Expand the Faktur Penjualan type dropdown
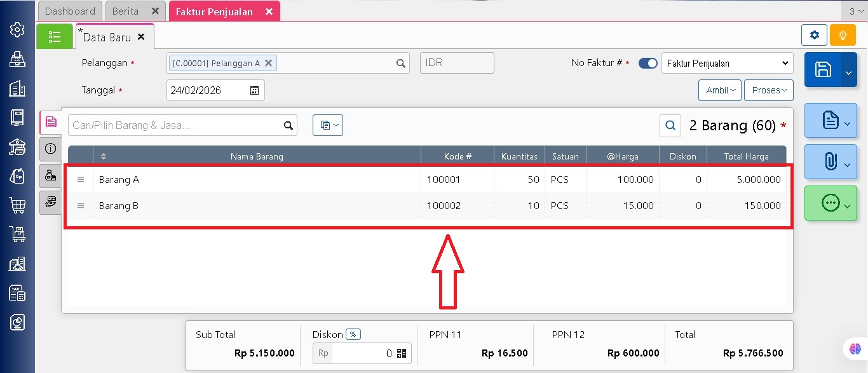The width and height of the screenshot is (868, 373). 727,64
